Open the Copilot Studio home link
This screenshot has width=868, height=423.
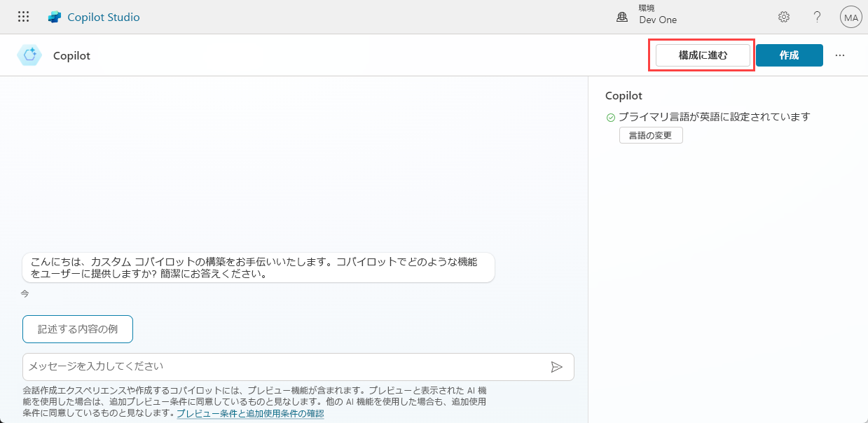coord(104,17)
